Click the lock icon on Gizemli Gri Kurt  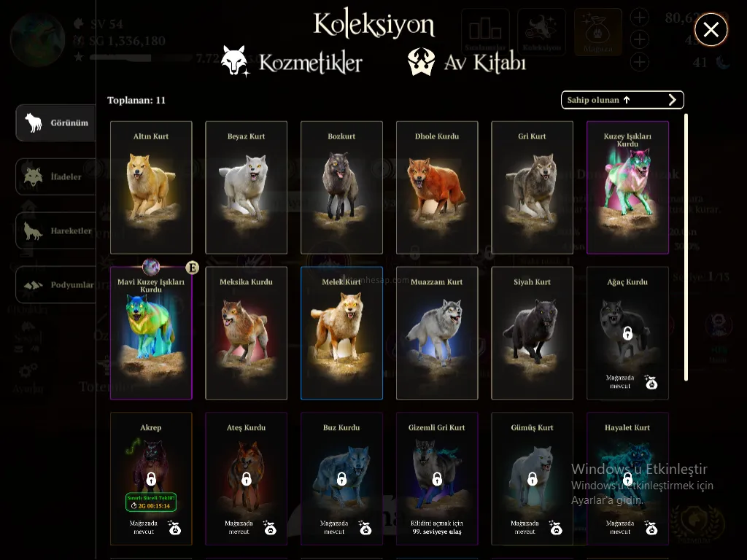(x=437, y=478)
